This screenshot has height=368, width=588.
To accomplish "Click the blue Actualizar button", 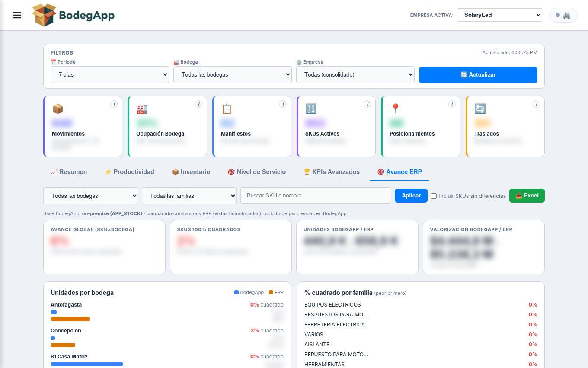I will (478, 74).
